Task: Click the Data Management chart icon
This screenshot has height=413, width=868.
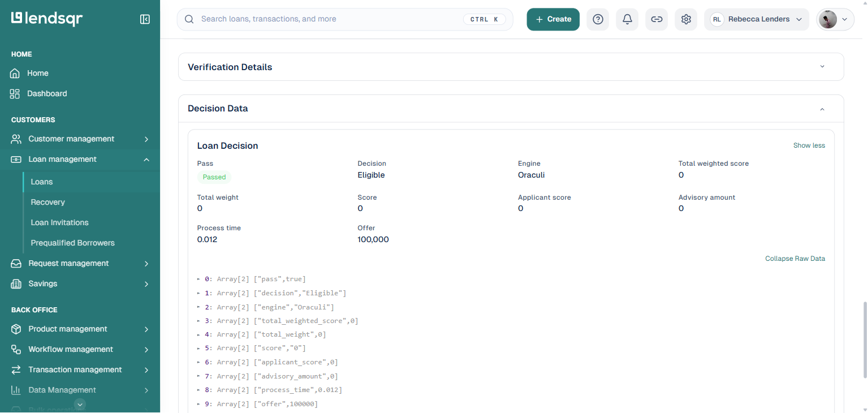Action: (16, 390)
